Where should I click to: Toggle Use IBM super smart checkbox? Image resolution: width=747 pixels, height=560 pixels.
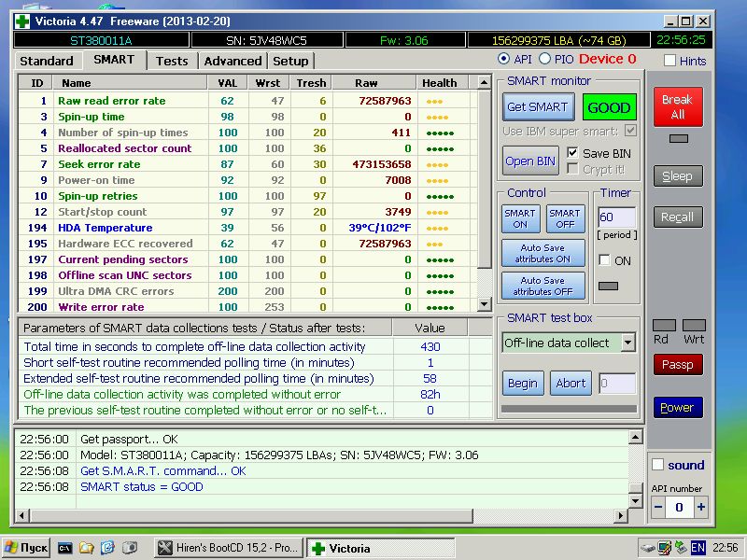[x=631, y=131]
